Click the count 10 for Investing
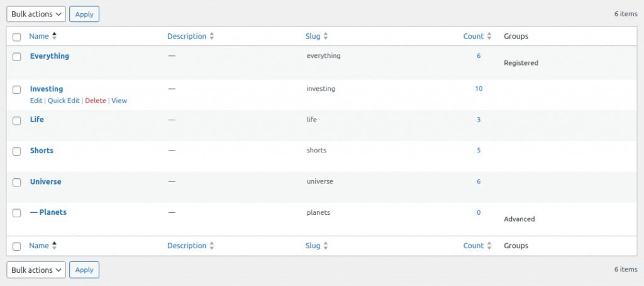The image size is (644, 286). [x=479, y=89]
